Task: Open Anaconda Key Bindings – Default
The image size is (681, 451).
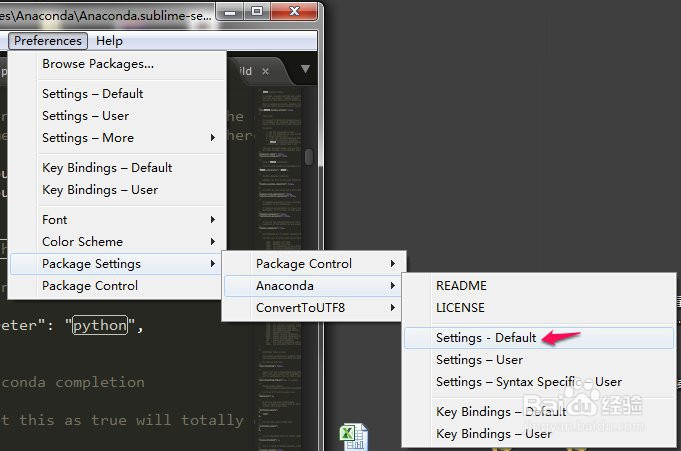Action: 539,412
